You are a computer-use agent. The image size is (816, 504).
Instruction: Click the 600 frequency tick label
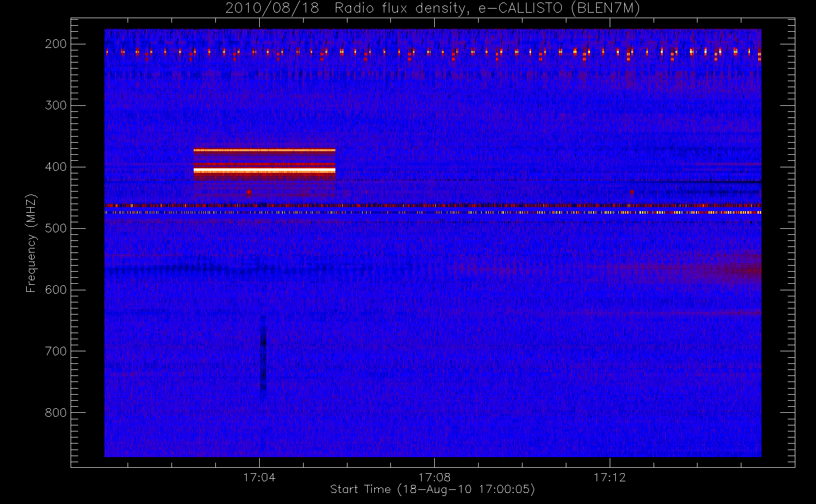tap(56, 290)
